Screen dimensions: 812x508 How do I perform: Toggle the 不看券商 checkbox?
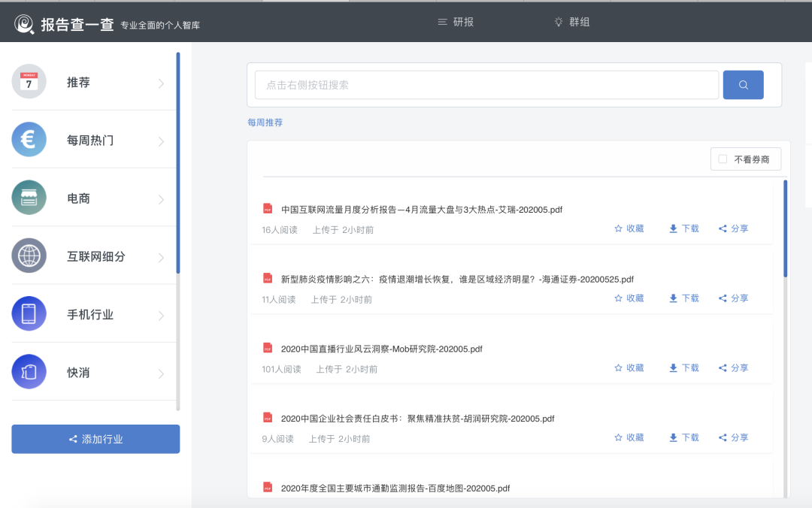click(x=723, y=159)
